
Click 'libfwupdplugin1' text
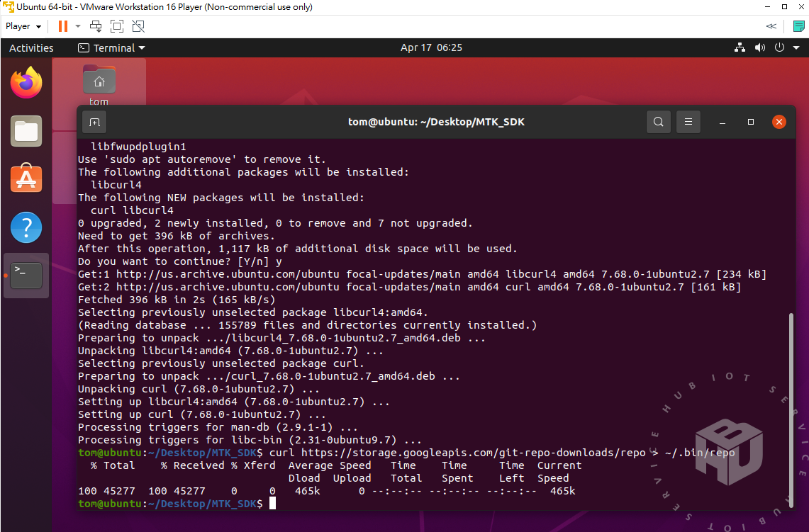(138, 147)
